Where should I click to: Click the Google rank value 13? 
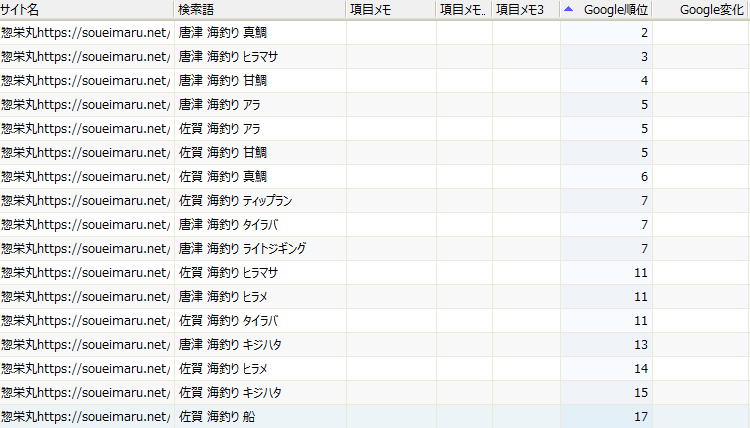641,344
